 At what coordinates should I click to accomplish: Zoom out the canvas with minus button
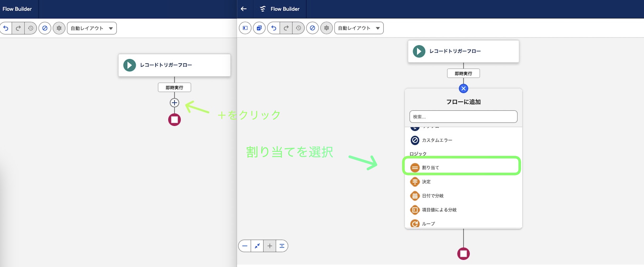coord(245,246)
